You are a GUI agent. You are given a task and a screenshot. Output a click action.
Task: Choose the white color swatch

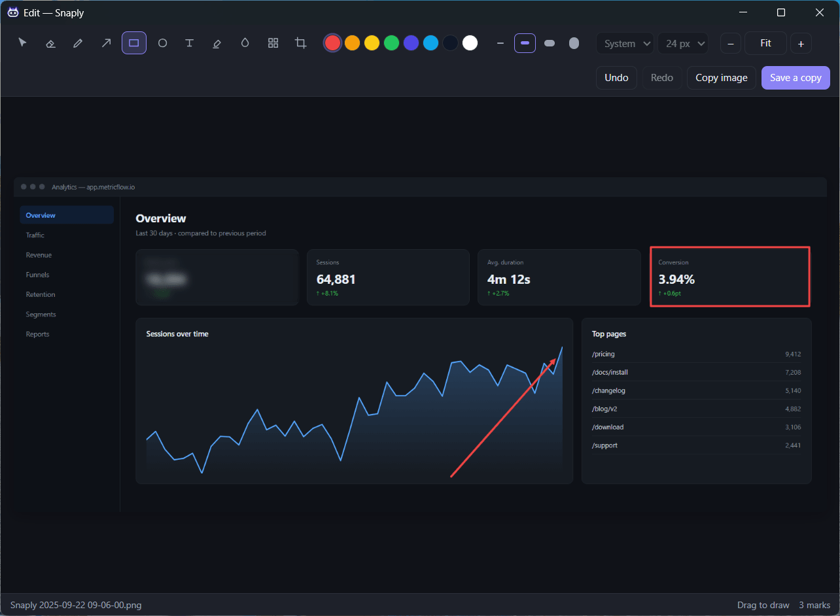470,43
